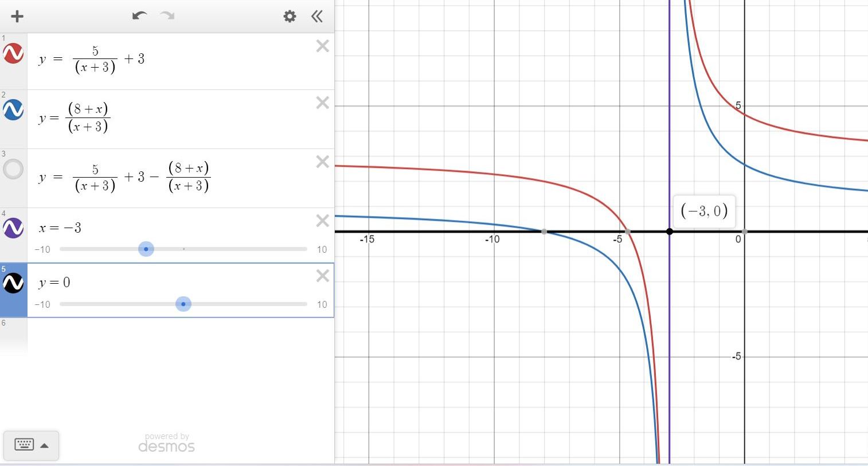Edit upper limit 10 of x slider
Viewport: 868px width, 466px height.
click(322, 249)
